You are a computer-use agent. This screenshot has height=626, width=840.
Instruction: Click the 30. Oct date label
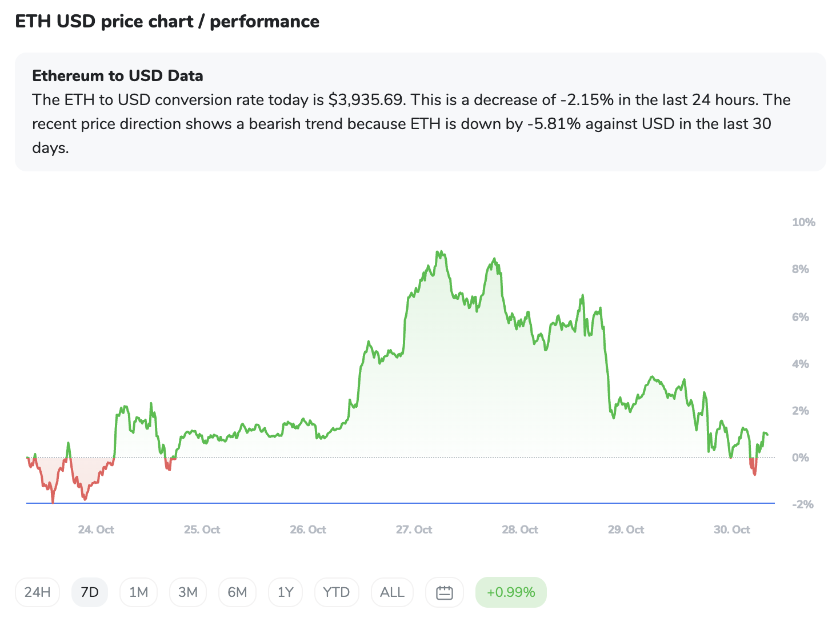click(732, 529)
